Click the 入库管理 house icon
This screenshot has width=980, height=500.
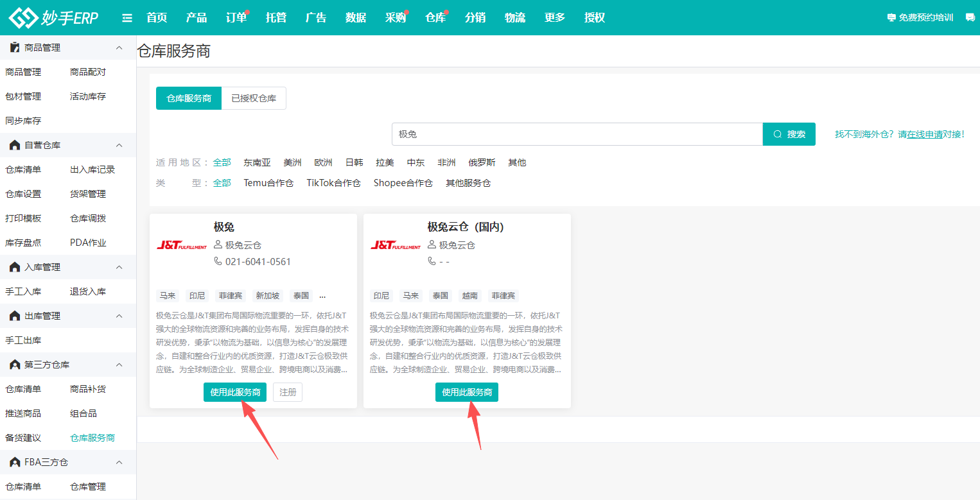(x=15, y=267)
